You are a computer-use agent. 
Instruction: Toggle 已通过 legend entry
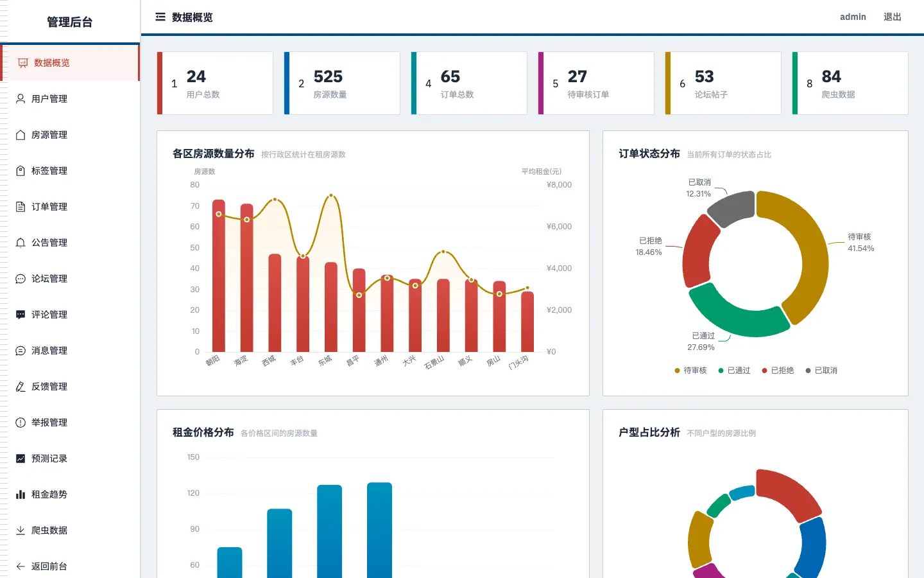coord(734,371)
